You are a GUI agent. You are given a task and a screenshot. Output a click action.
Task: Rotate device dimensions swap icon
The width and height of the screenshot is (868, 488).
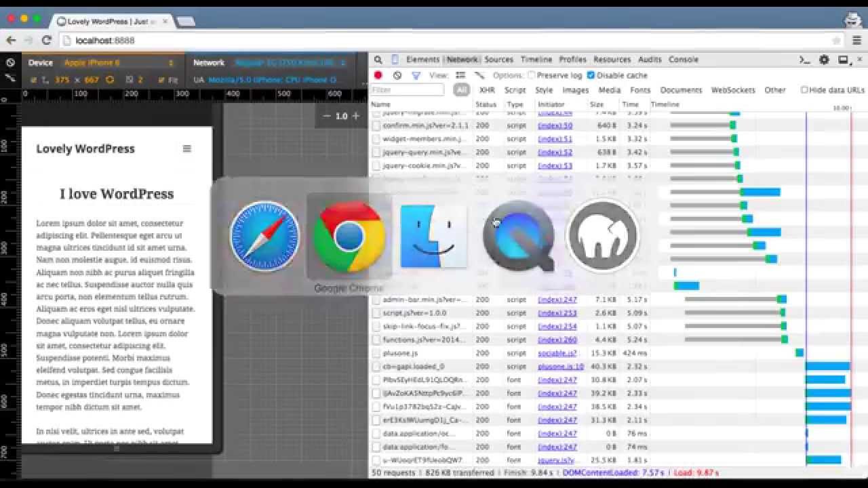point(110,79)
